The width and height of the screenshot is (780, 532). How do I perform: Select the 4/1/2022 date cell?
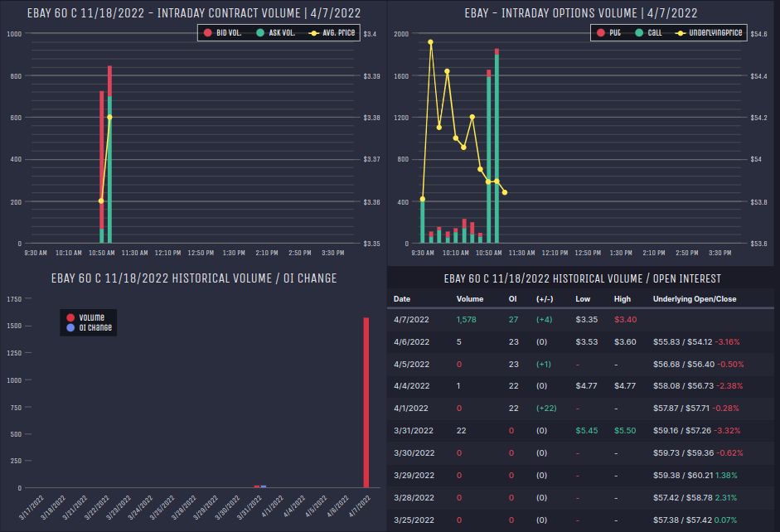pyautogui.click(x=411, y=409)
